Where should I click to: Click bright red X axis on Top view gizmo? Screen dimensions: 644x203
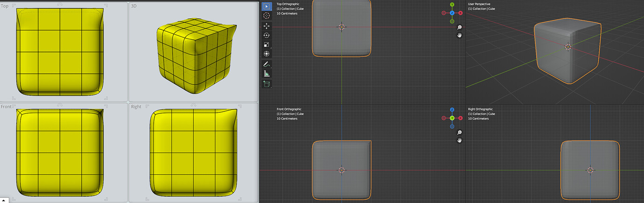pyautogui.click(x=460, y=13)
